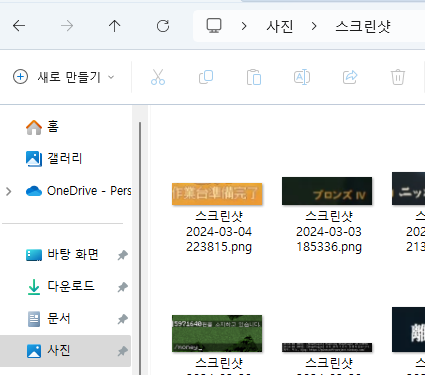Expand the OneDrive tree node arrow
The height and width of the screenshot is (375, 425).
[x=9, y=191]
